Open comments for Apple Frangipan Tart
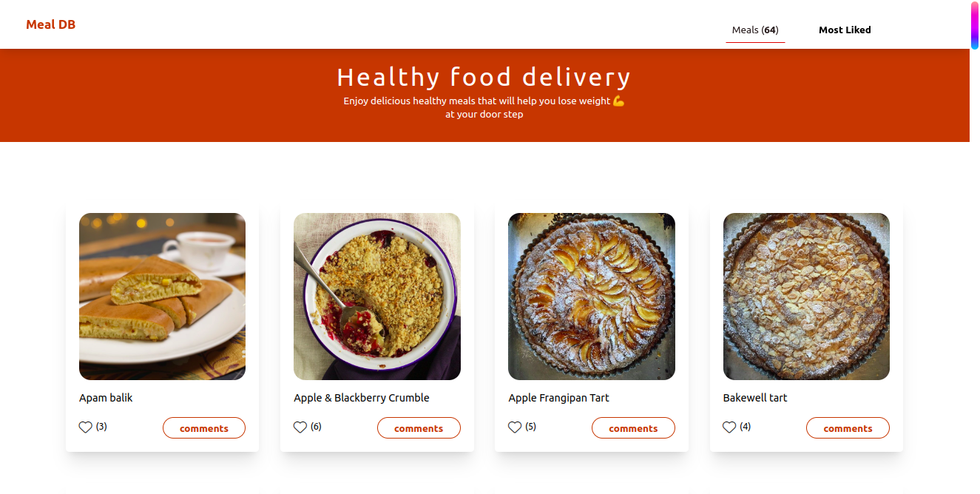This screenshot has width=980, height=494. point(633,427)
